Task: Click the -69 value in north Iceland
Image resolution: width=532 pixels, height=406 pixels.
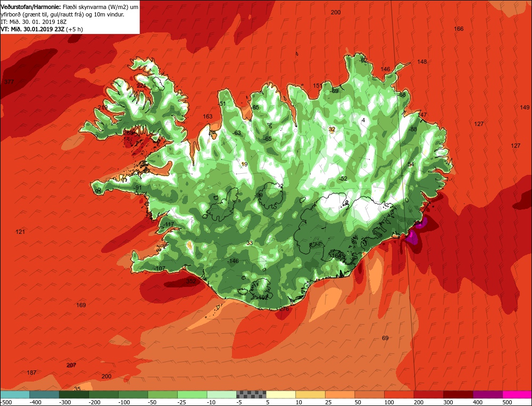Action: tap(334, 91)
